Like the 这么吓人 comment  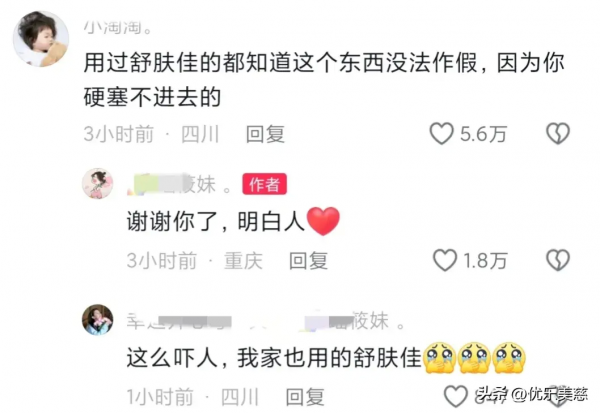click(456, 396)
